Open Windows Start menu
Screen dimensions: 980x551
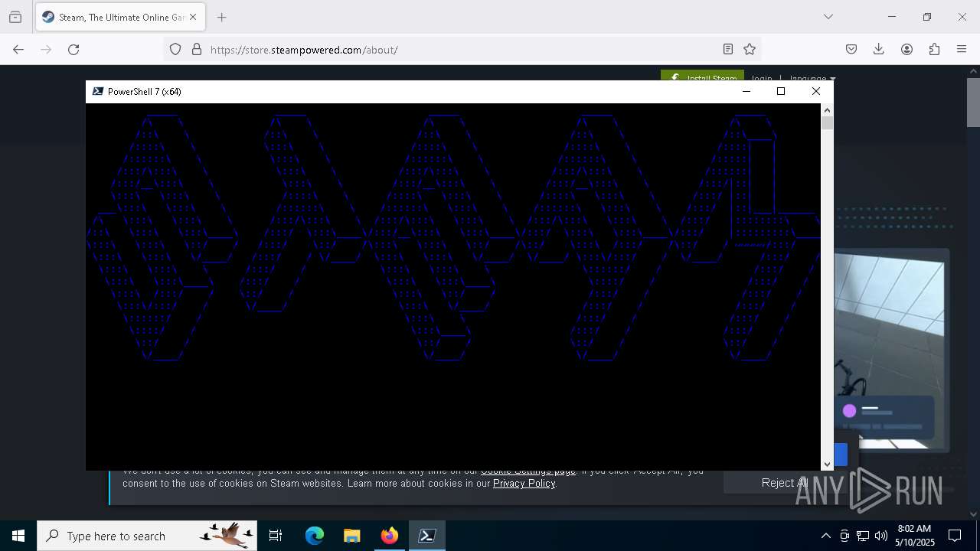(x=18, y=536)
